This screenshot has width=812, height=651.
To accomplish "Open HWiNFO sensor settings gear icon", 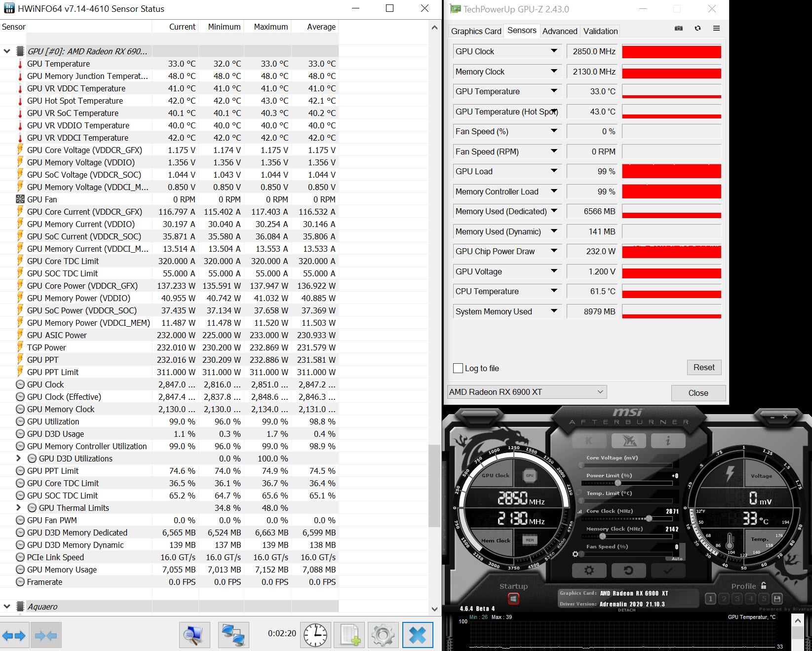I will (x=383, y=635).
